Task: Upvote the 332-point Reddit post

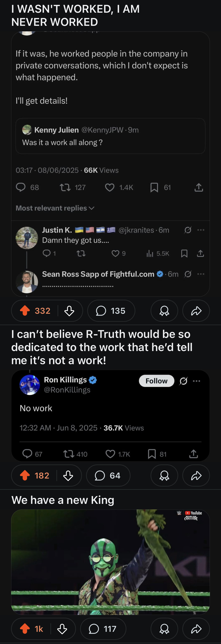Action: [25, 311]
